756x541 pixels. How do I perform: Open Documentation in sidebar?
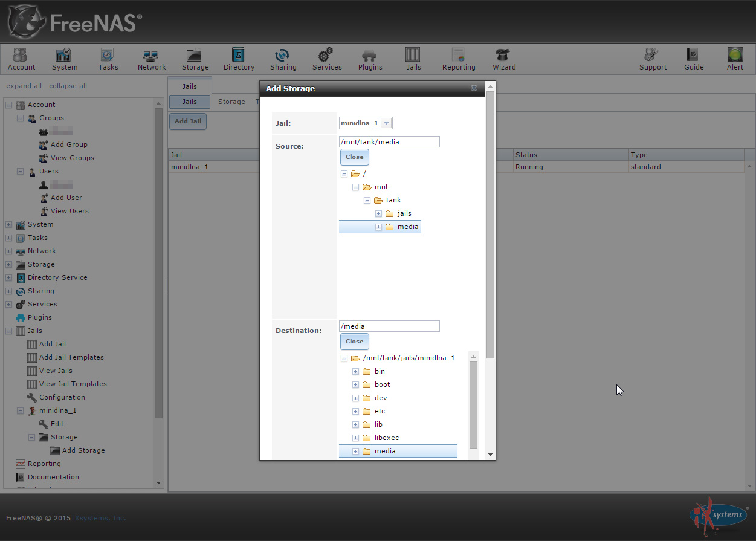pos(53,477)
